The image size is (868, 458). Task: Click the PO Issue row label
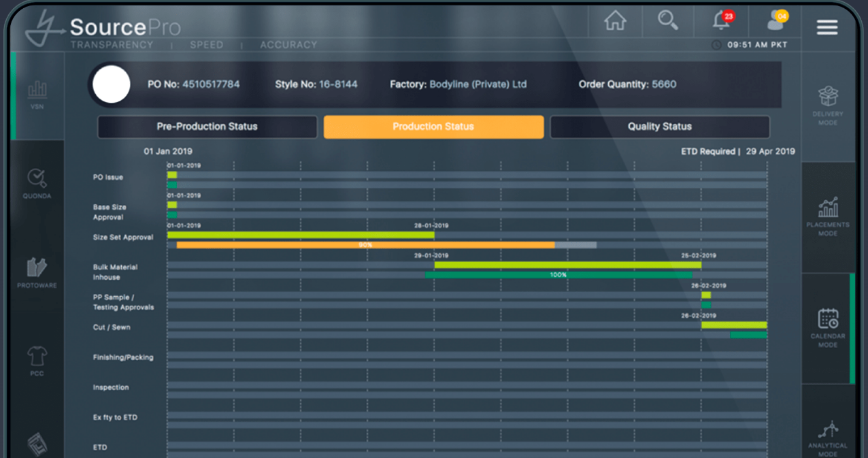(x=108, y=178)
